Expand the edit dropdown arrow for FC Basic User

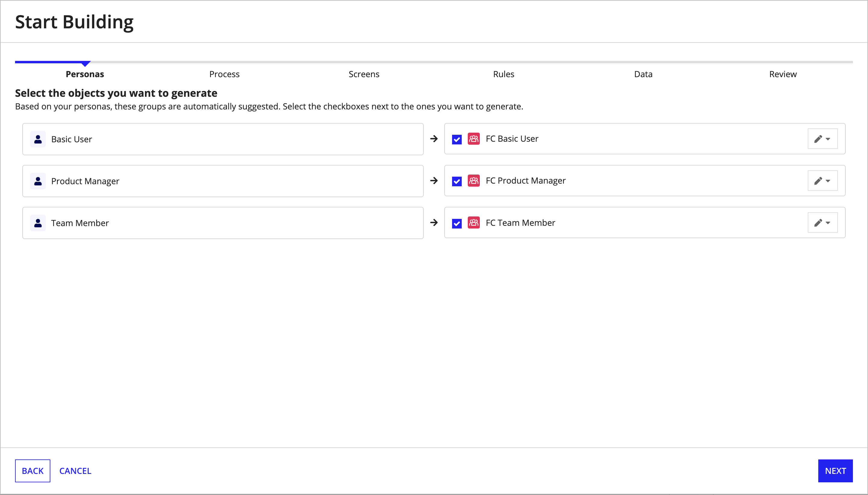point(828,139)
